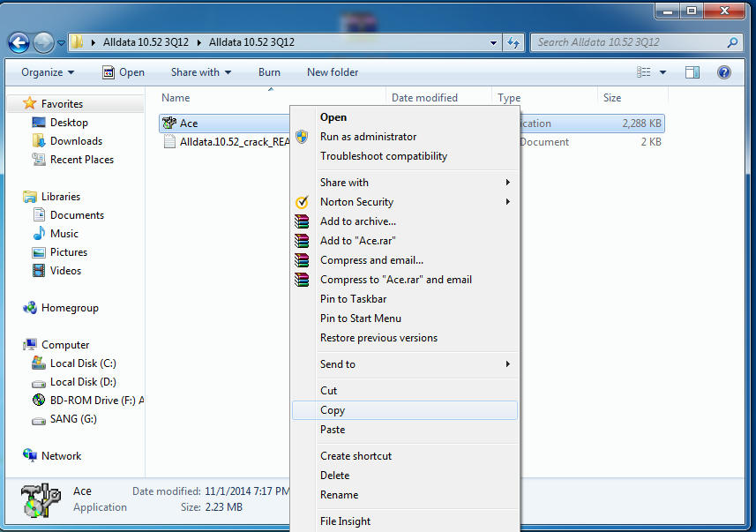The height and width of the screenshot is (532, 756).
Task: Click the Pictures library icon
Action: pyautogui.click(x=39, y=252)
